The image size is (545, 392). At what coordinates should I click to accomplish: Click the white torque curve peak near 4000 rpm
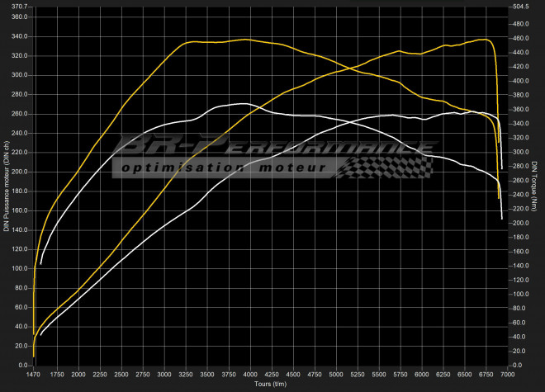[241, 104]
